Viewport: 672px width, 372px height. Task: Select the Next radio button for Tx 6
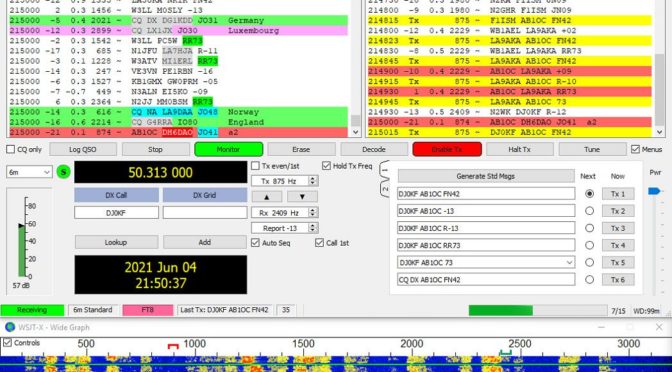pyautogui.click(x=590, y=279)
